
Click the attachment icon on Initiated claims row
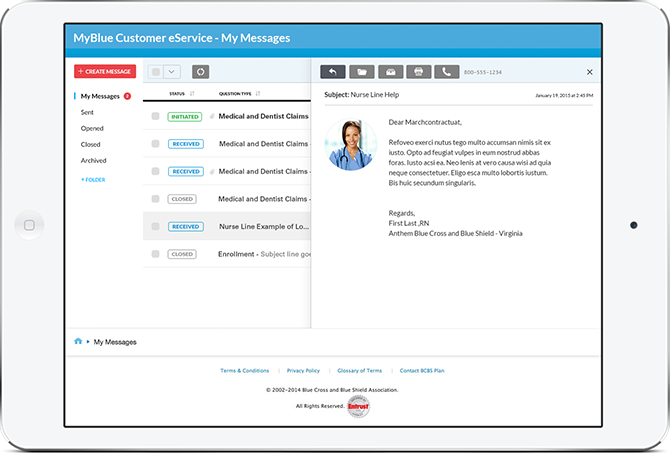click(x=212, y=116)
